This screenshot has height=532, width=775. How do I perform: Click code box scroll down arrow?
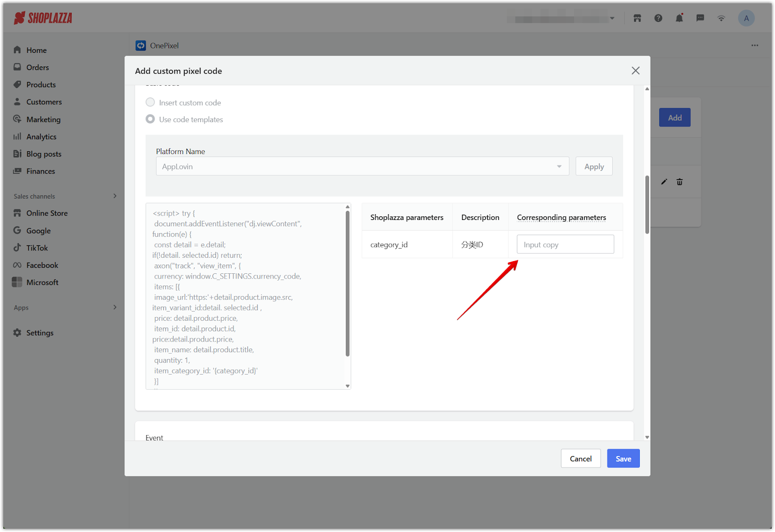click(x=347, y=386)
